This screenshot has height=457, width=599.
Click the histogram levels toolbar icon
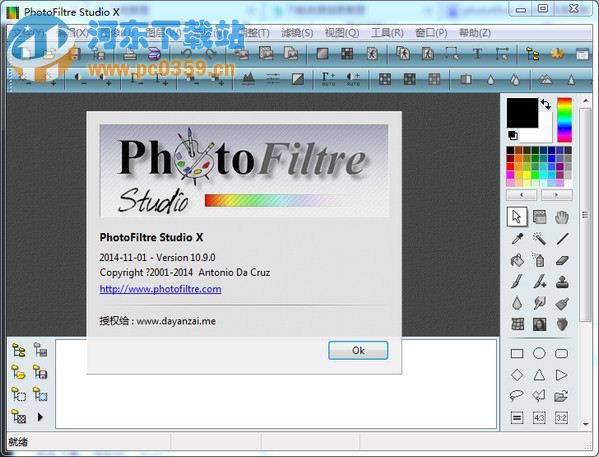(248, 79)
